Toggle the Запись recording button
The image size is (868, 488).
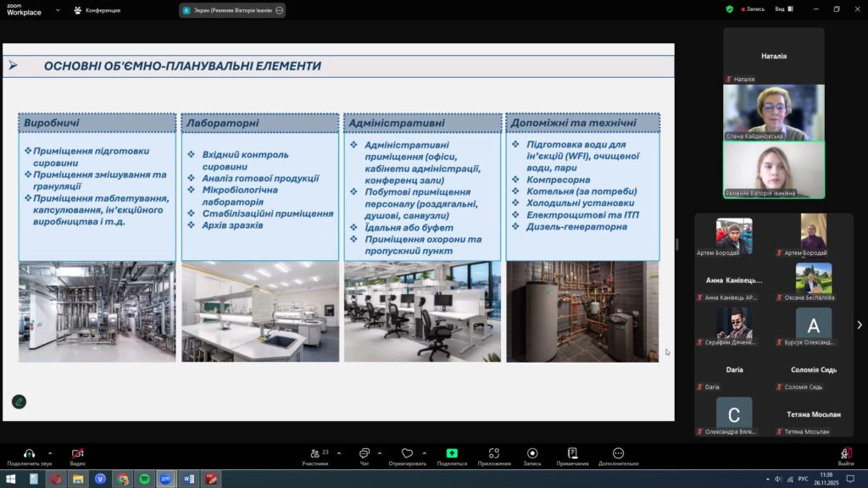pos(532,453)
